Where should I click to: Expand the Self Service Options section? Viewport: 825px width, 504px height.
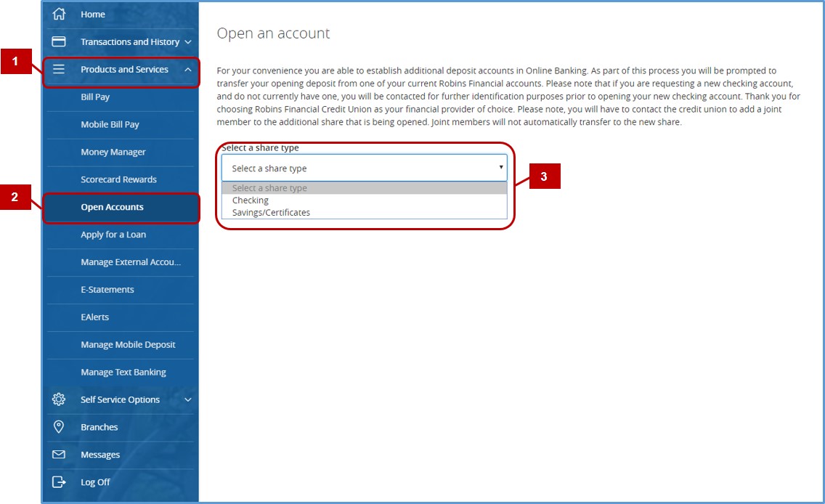pos(188,399)
